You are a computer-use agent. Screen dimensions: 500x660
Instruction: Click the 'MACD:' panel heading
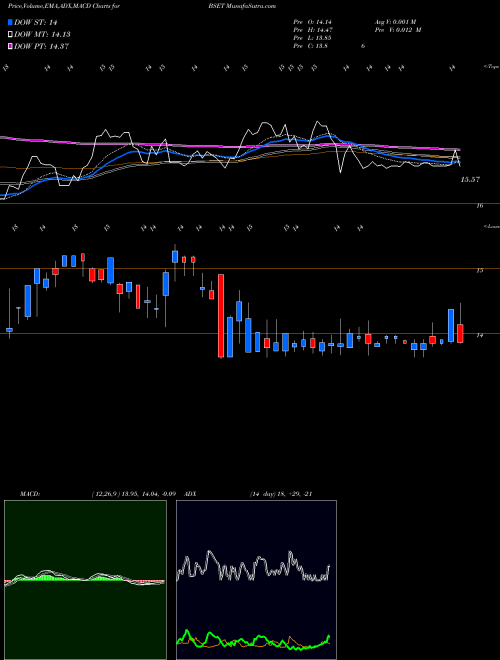tap(30, 494)
